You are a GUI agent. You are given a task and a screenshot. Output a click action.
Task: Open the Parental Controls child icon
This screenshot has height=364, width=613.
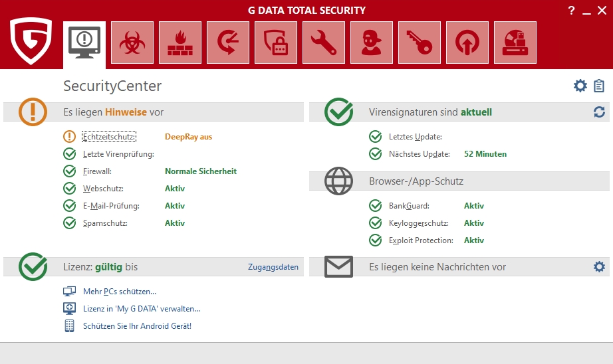(372, 43)
